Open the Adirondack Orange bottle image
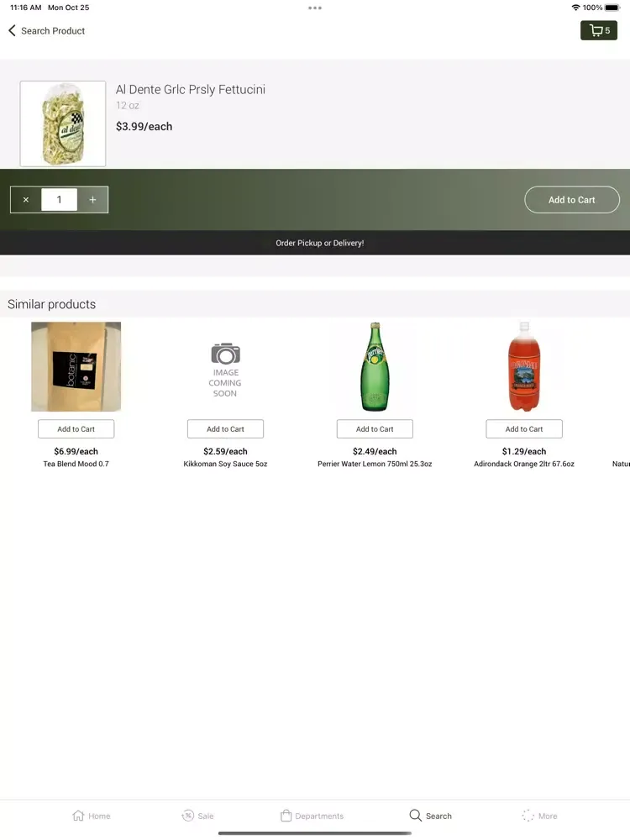630x840 pixels. point(524,366)
